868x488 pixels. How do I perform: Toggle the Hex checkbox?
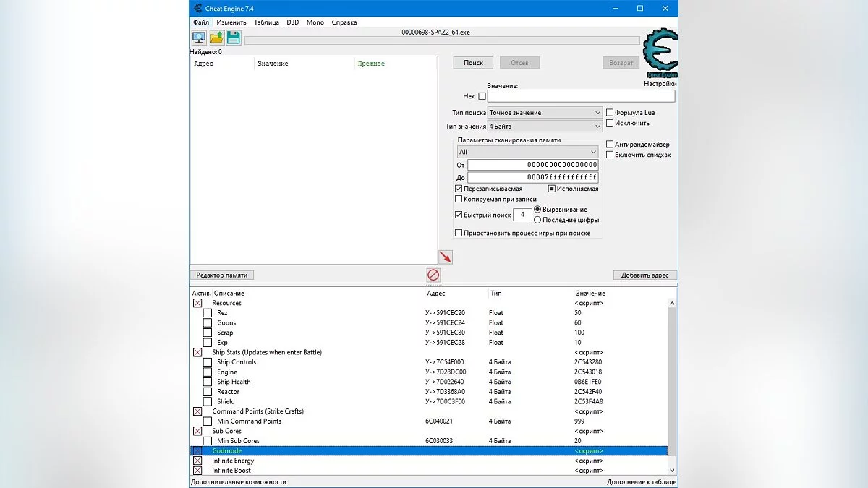tap(482, 95)
